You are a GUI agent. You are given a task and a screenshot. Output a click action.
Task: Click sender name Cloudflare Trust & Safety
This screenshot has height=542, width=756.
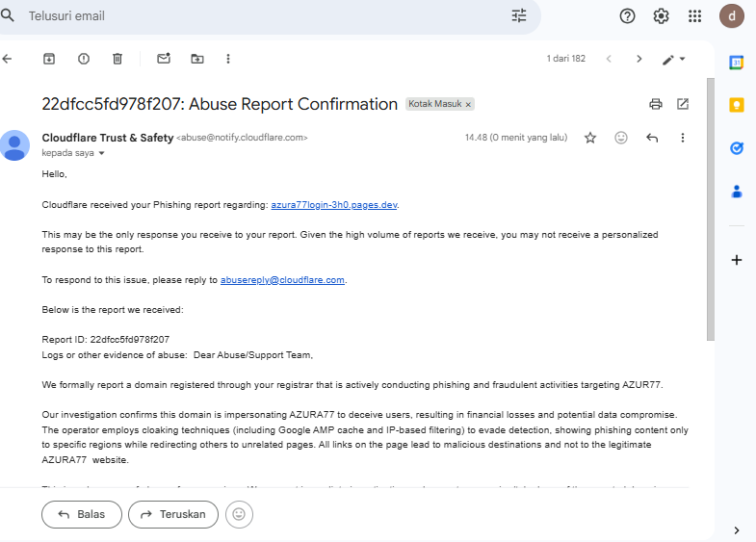pyautogui.click(x=108, y=138)
